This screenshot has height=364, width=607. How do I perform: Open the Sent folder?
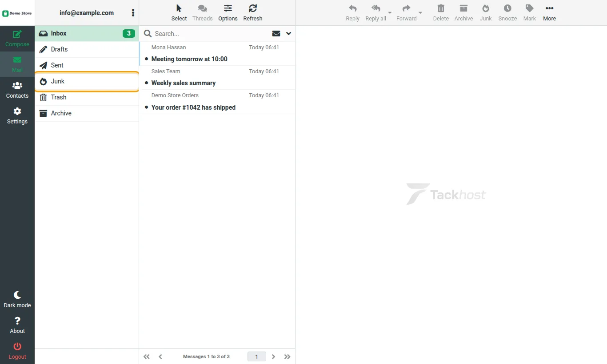87,65
